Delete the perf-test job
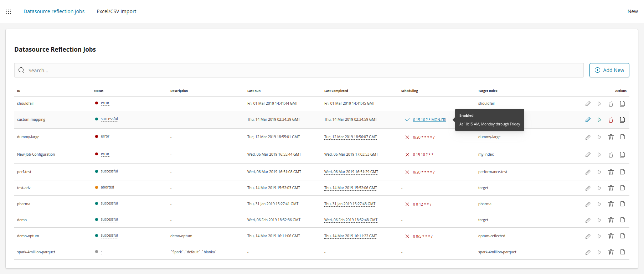Viewport: 644px width, 274px height. (610, 172)
